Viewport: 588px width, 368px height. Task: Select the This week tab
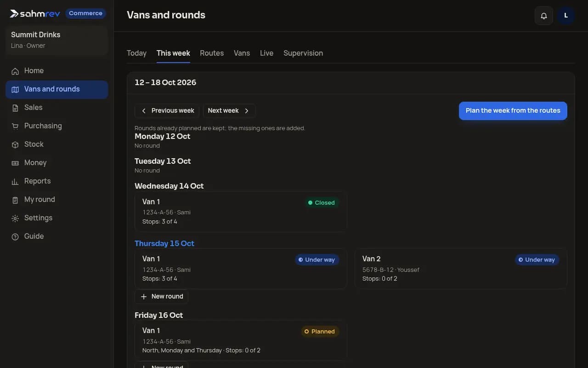click(173, 53)
